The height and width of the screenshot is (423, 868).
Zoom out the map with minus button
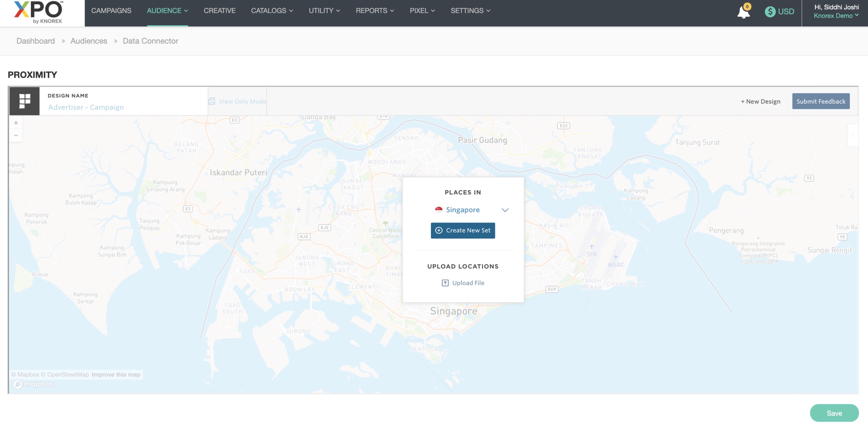click(16, 135)
